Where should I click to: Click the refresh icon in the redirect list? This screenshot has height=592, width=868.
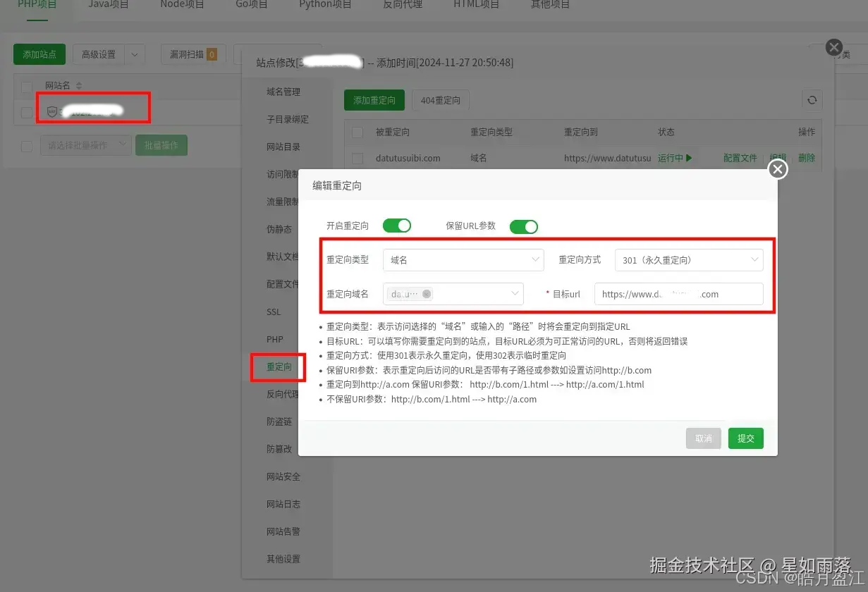point(812,100)
